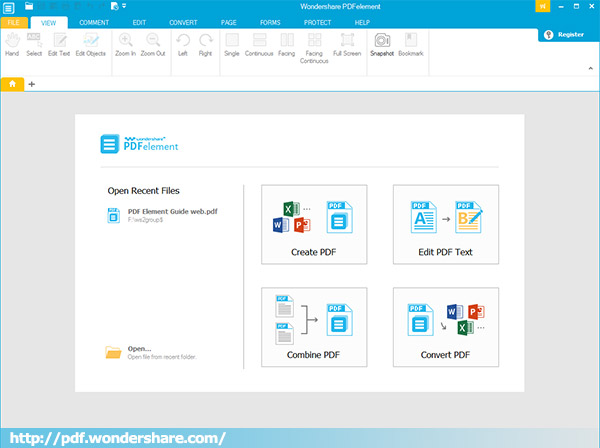Click the Convert PDF tile
Viewport: 600px width, 448px height.
click(x=446, y=327)
